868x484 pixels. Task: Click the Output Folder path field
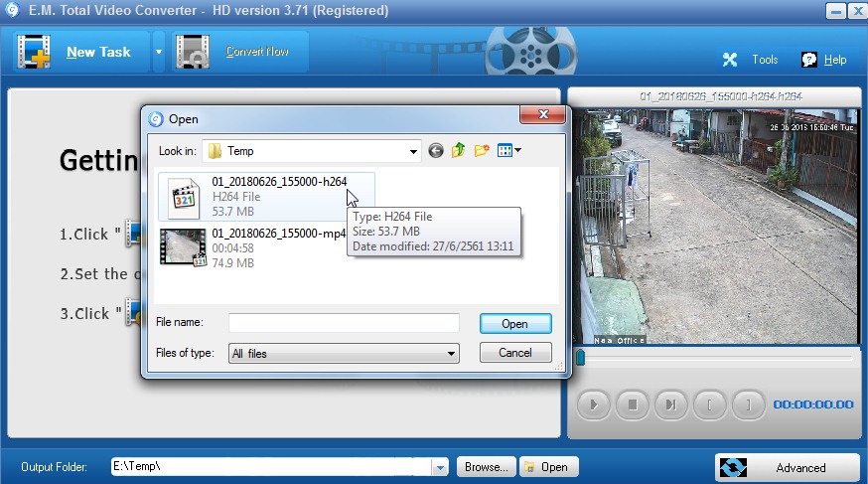(x=271, y=467)
